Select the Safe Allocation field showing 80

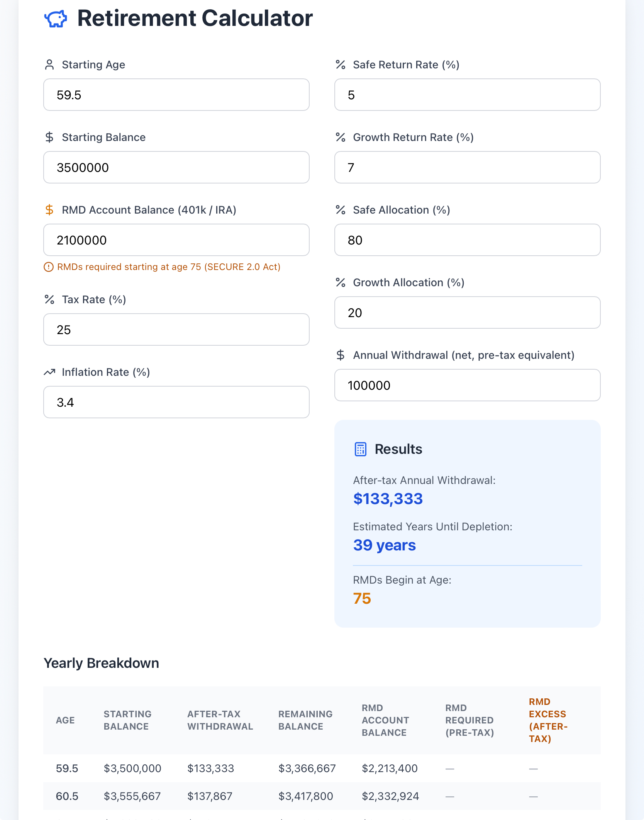468,240
